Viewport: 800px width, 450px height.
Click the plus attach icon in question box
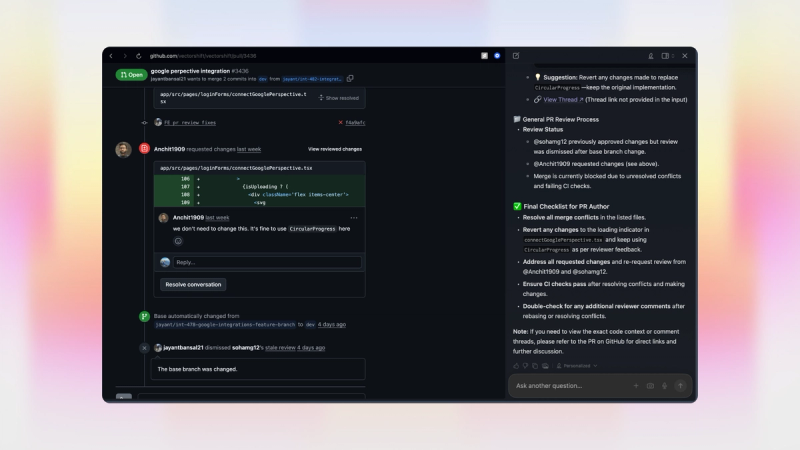coord(636,386)
